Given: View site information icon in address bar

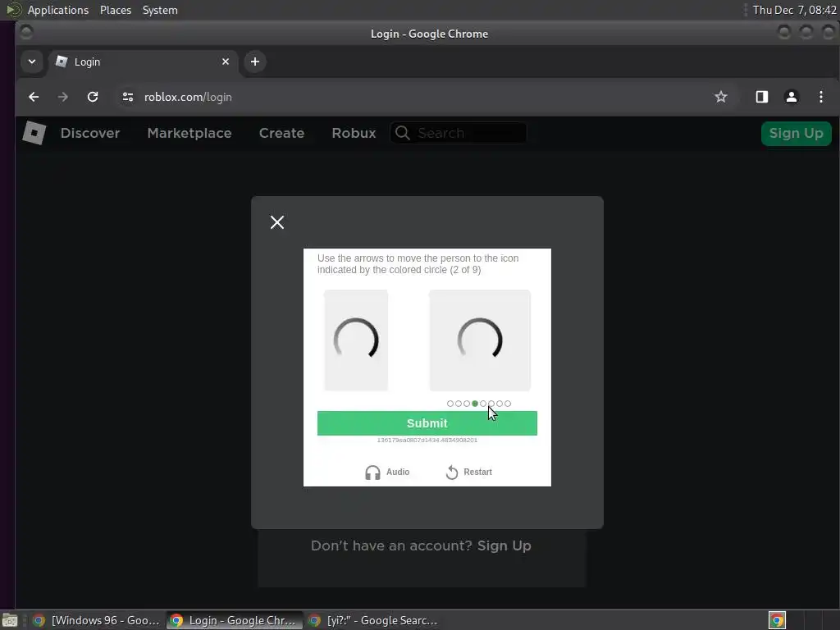Looking at the screenshot, I should (x=127, y=97).
